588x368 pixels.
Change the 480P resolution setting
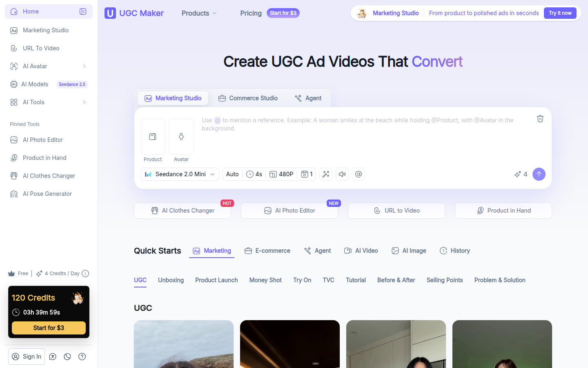point(281,174)
